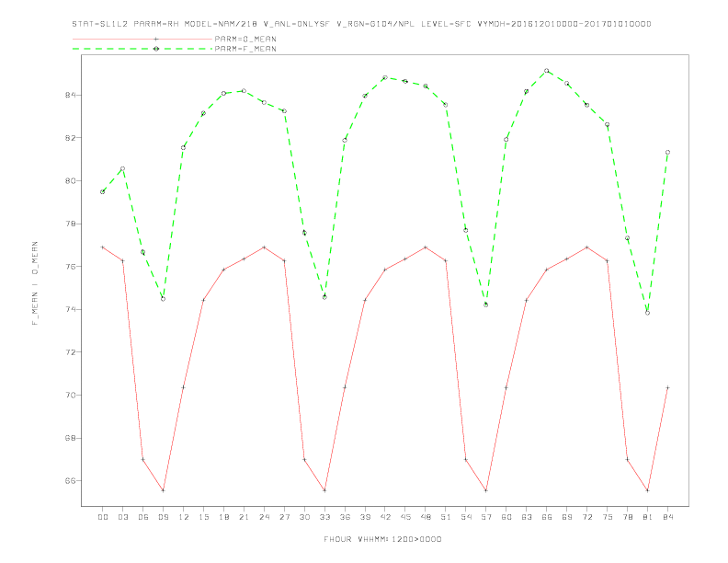Pick the O_MEAN plus marker at hour 48

pyautogui.click(x=426, y=247)
